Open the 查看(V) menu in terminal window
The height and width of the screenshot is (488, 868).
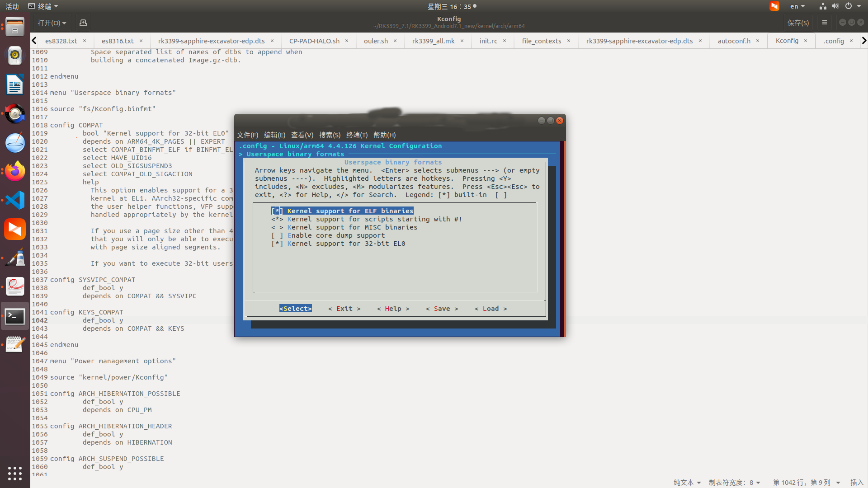point(302,135)
